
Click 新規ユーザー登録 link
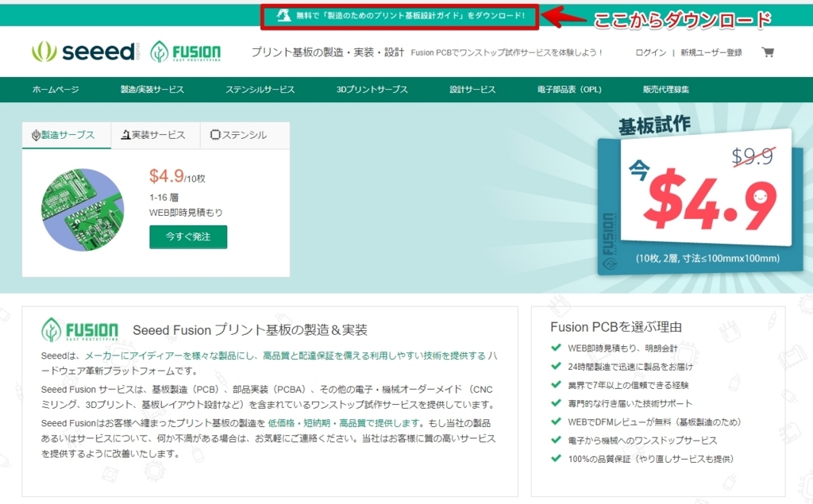click(711, 52)
